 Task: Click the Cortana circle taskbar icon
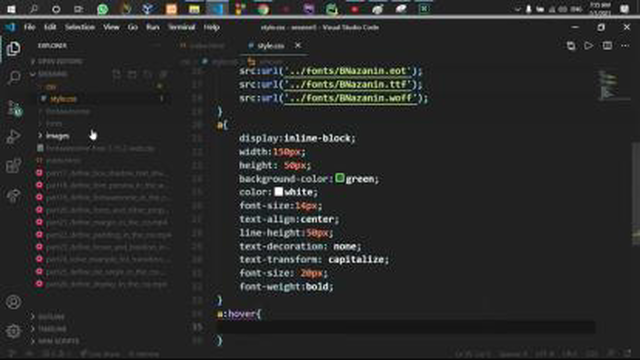56,9
